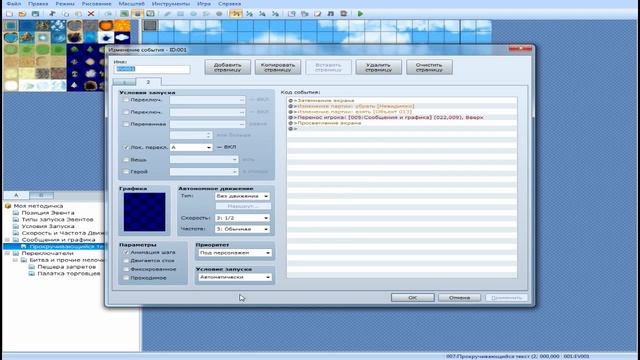The width and height of the screenshot is (640, 360).
Task: Open the Тип movement dropdown Без движения
Action: click(x=242, y=196)
